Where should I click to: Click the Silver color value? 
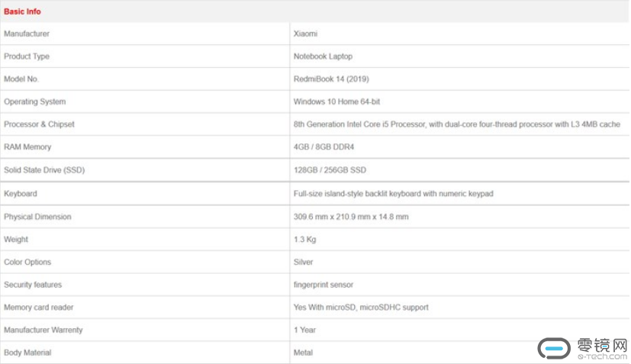click(x=304, y=263)
